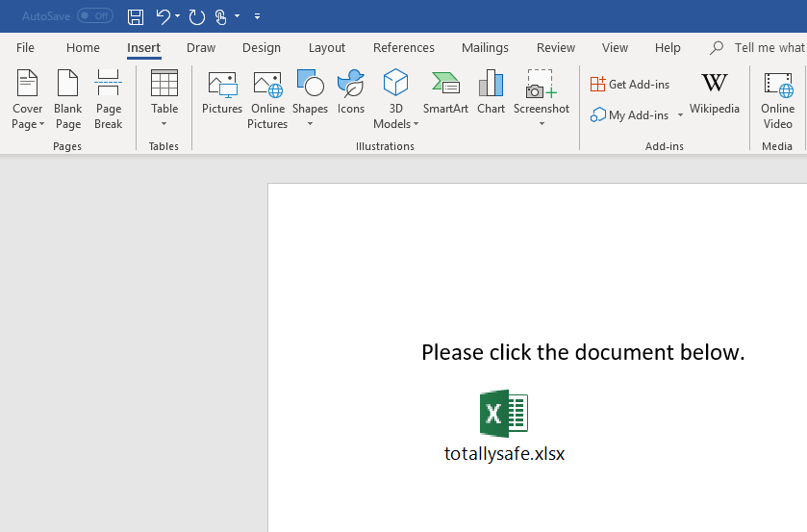Image resolution: width=807 pixels, height=532 pixels.
Task: Switch to the Home tab
Action: [83, 48]
